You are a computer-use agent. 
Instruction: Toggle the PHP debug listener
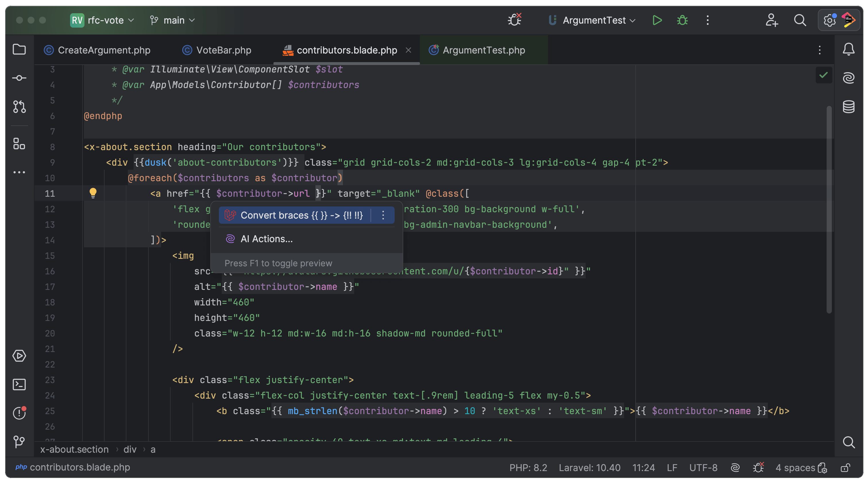tap(514, 20)
